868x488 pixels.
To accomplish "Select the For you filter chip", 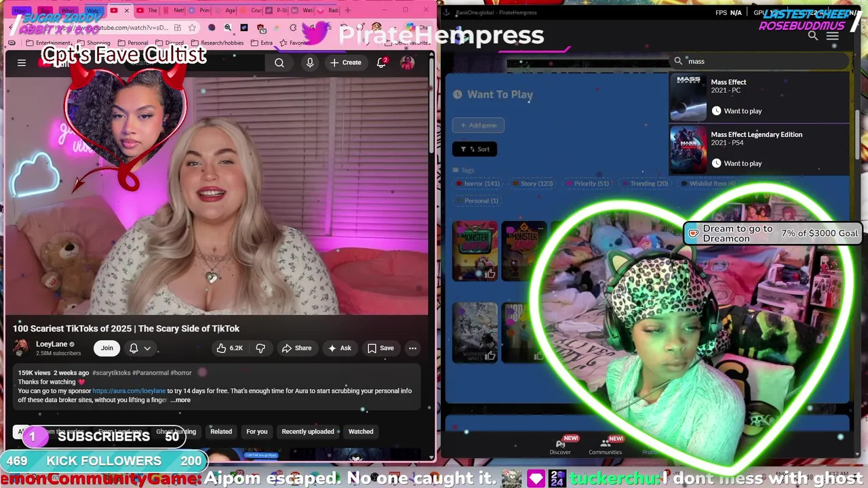I will pos(257,432).
